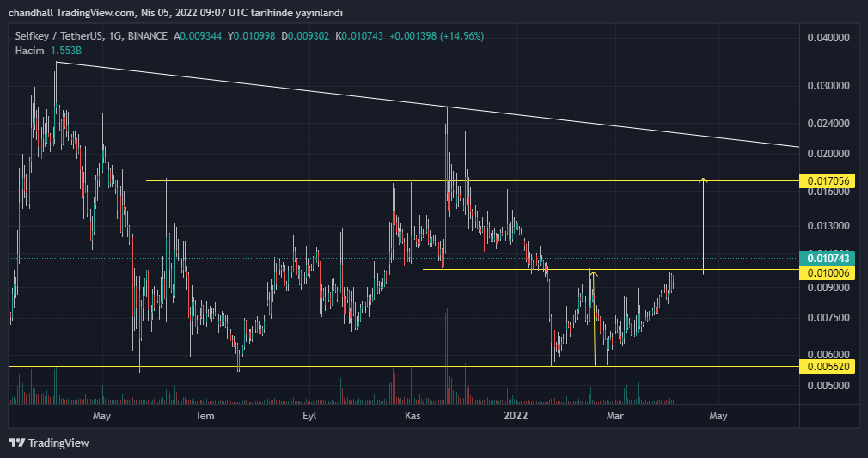Click the 0.017056 price label
This screenshot has width=868, height=458.
[828, 181]
